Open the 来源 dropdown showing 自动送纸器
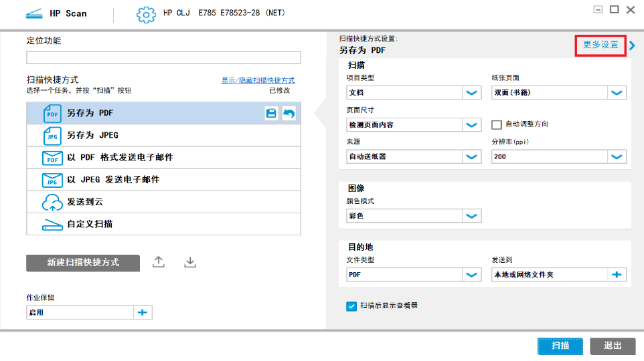Viewport: 644px width, 361px height. click(x=414, y=156)
